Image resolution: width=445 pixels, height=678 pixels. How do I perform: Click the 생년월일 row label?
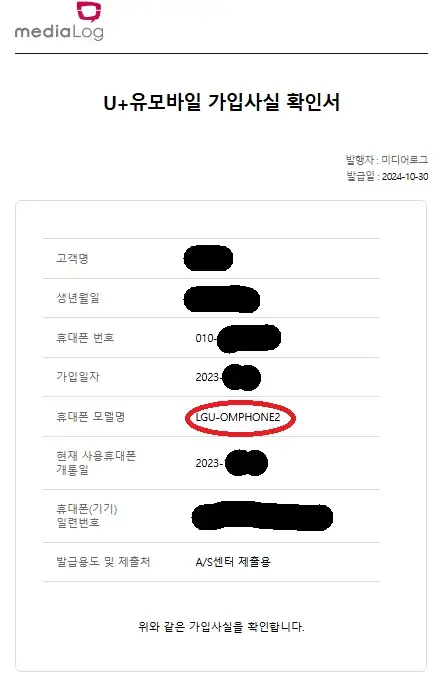click(x=78, y=297)
